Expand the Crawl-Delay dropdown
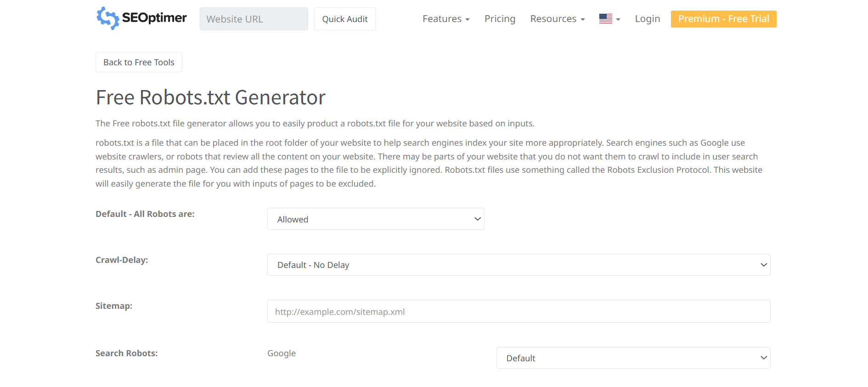The width and height of the screenshot is (868, 387). [x=519, y=265]
